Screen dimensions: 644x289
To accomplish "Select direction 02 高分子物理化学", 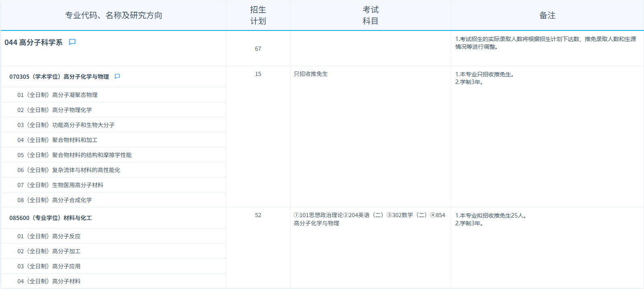I will tap(54, 110).
